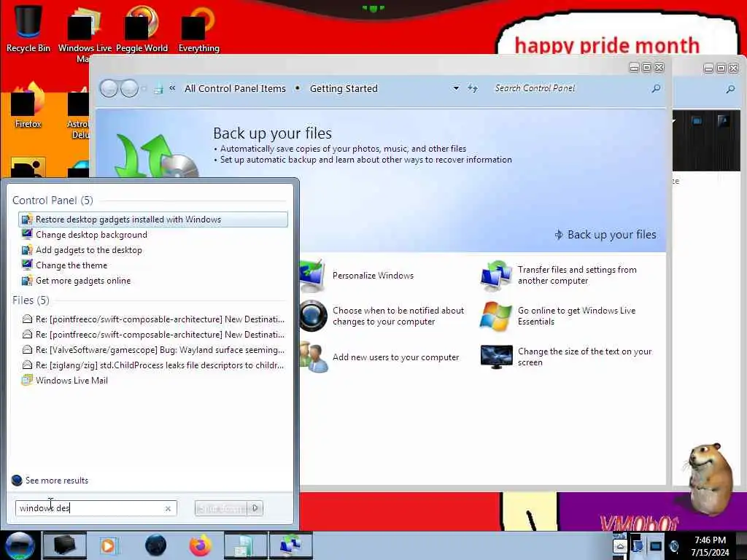Select Get more gadgets online result
747x560 pixels.
153,281
